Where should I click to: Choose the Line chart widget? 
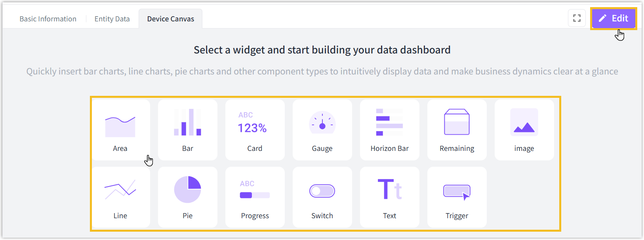[120, 197]
